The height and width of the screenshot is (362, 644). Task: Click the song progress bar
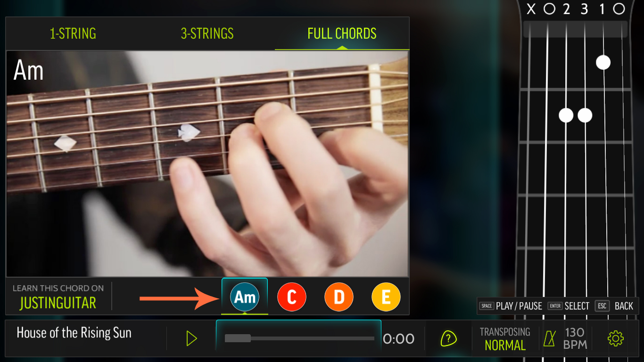point(299,338)
